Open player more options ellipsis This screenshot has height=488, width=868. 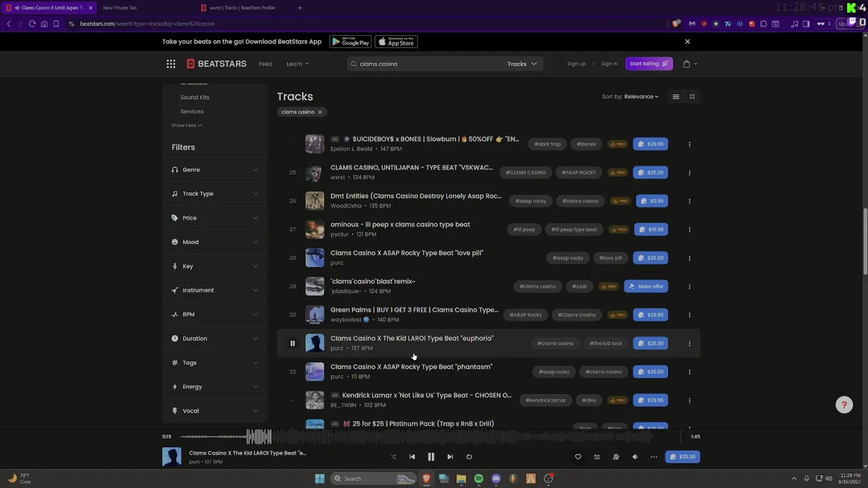[x=654, y=457]
